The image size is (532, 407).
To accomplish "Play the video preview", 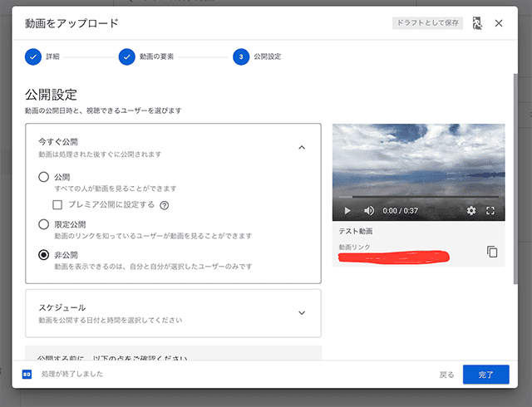I will (x=347, y=211).
